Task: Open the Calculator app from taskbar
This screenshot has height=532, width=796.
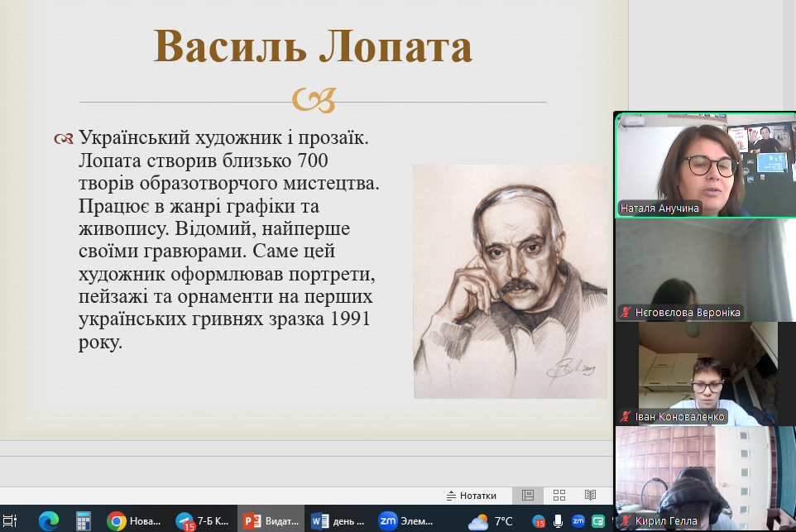Action: 84,521
